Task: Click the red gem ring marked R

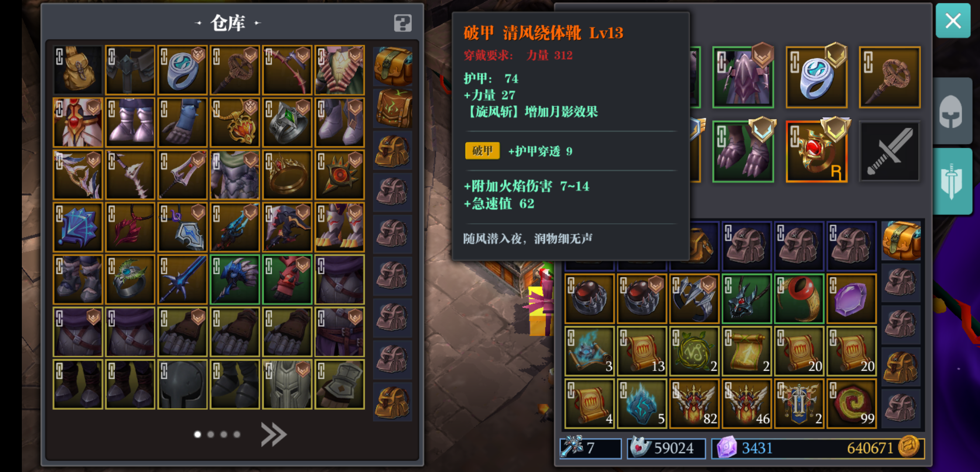Action: point(816,151)
